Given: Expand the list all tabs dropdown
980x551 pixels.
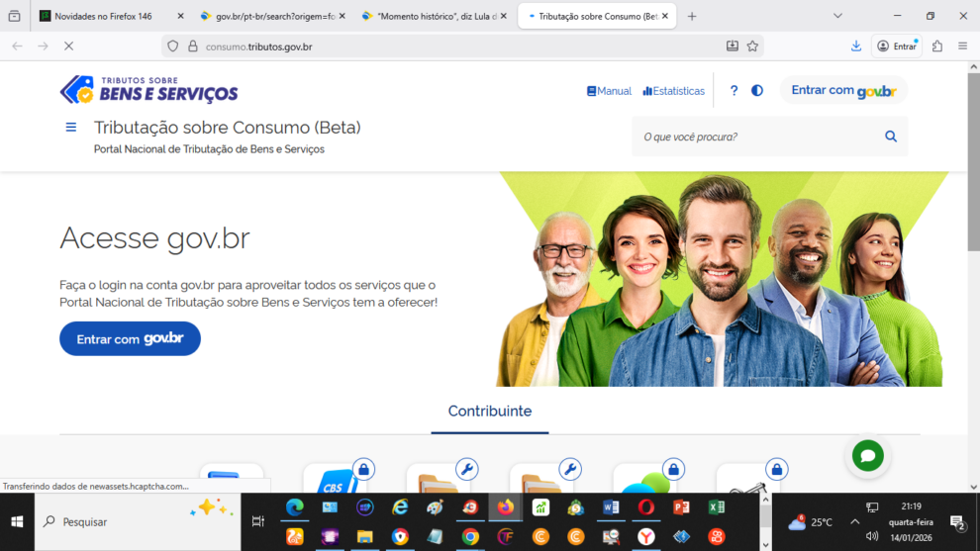Looking at the screenshot, I should [x=837, y=16].
